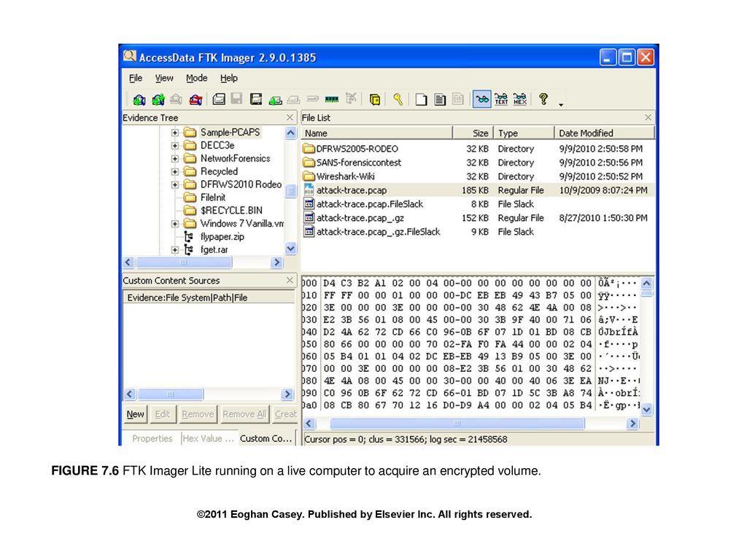The width and height of the screenshot is (747, 560).
Task: Switch to the Custom Co... tab
Action: click(x=266, y=438)
